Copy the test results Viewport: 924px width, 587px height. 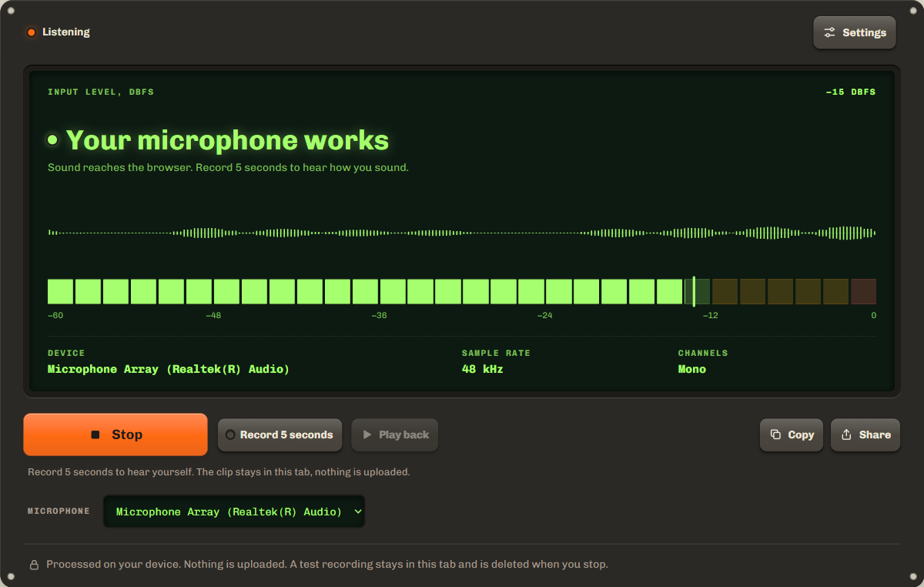tap(792, 434)
